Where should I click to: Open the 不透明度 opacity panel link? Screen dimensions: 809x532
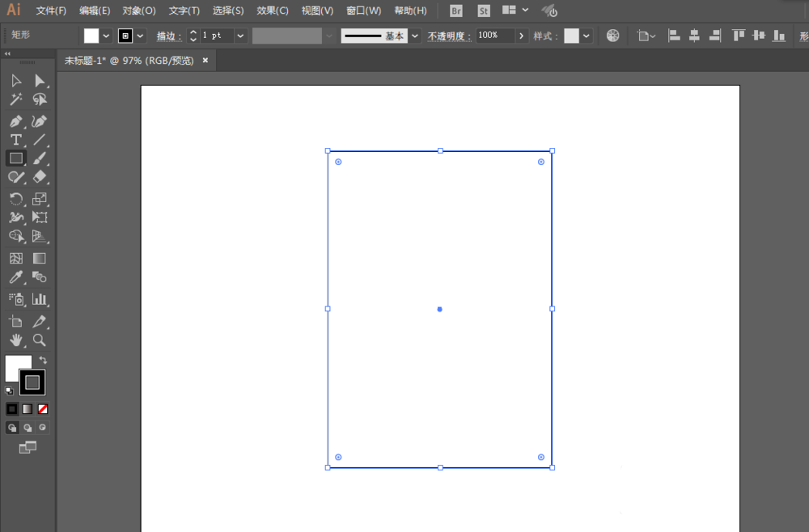click(x=449, y=36)
